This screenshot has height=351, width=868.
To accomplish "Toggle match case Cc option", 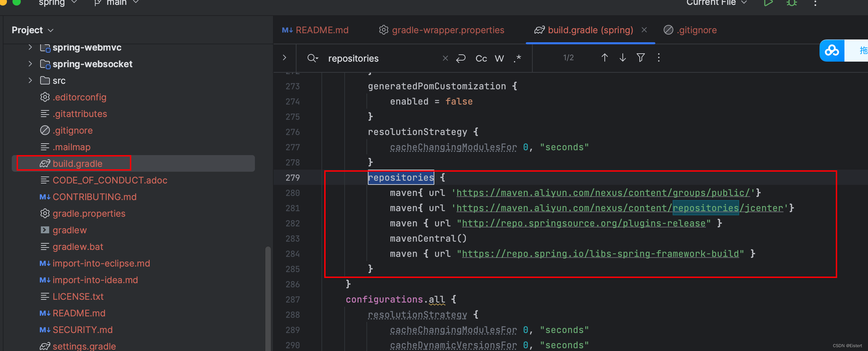I will click(x=481, y=58).
